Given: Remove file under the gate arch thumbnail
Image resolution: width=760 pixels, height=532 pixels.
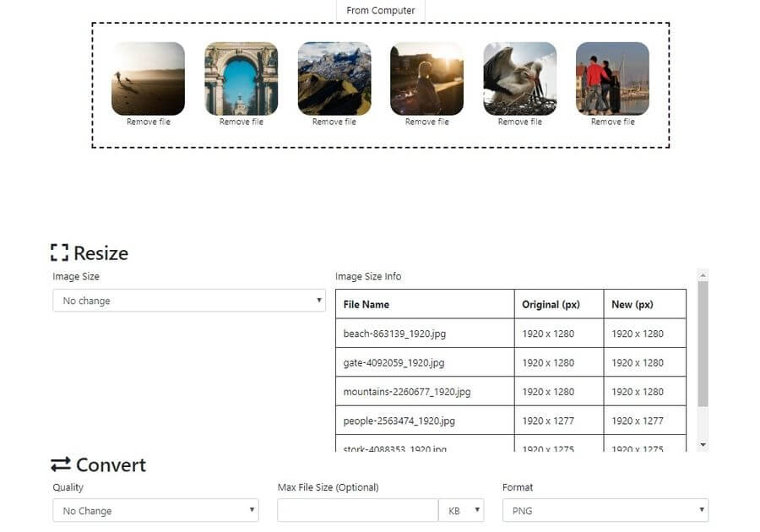Looking at the screenshot, I should 241,122.
